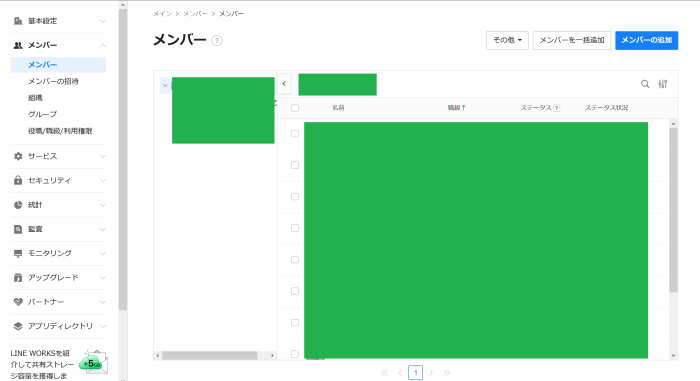Viewport: 700px width, 381px height.
Task: Click the メンバーの追加 button
Action: [x=646, y=40]
